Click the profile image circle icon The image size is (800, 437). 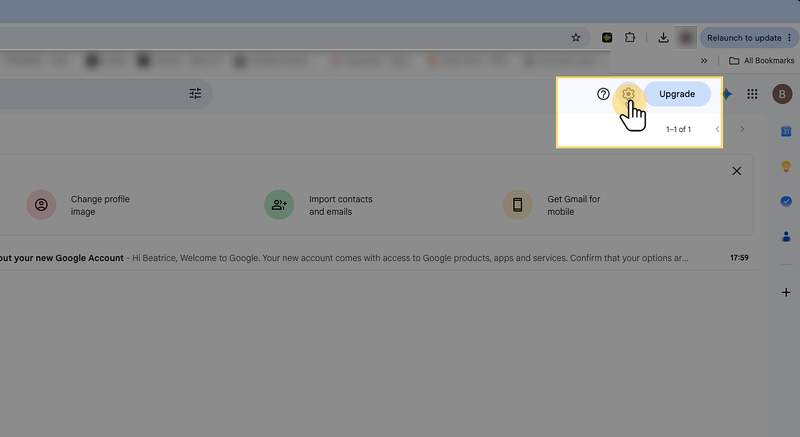click(x=41, y=205)
